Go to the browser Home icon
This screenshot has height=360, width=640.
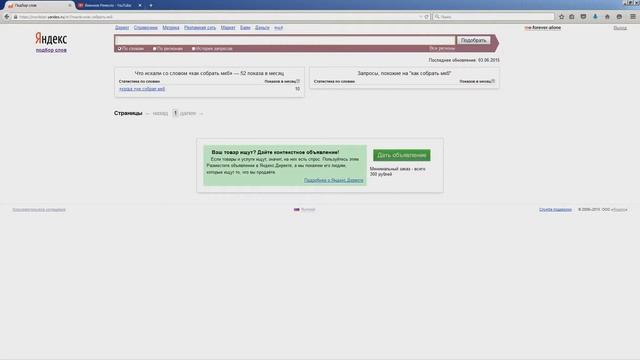coord(607,17)
